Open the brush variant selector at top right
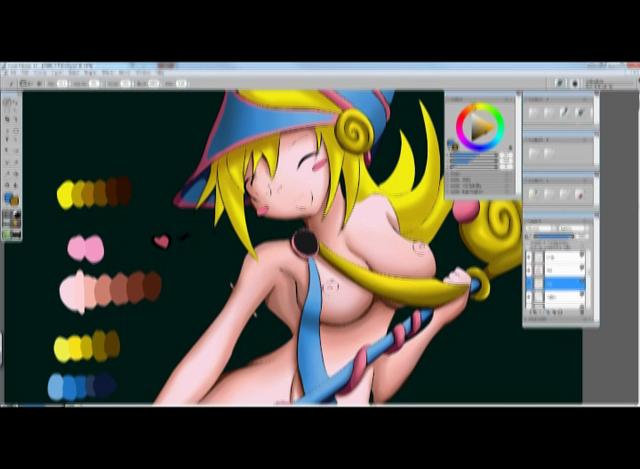The height and width of the screenshot is (469, 640). pos(575,83)
